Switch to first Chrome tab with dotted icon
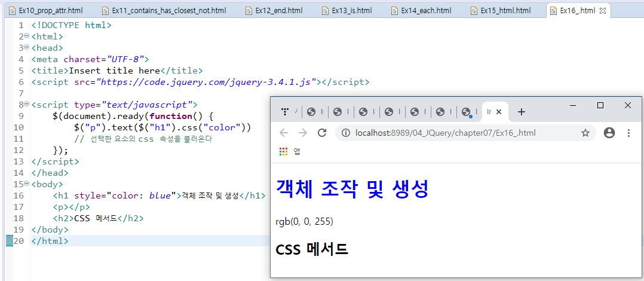The image size is (644, 281). coord(284,111)
